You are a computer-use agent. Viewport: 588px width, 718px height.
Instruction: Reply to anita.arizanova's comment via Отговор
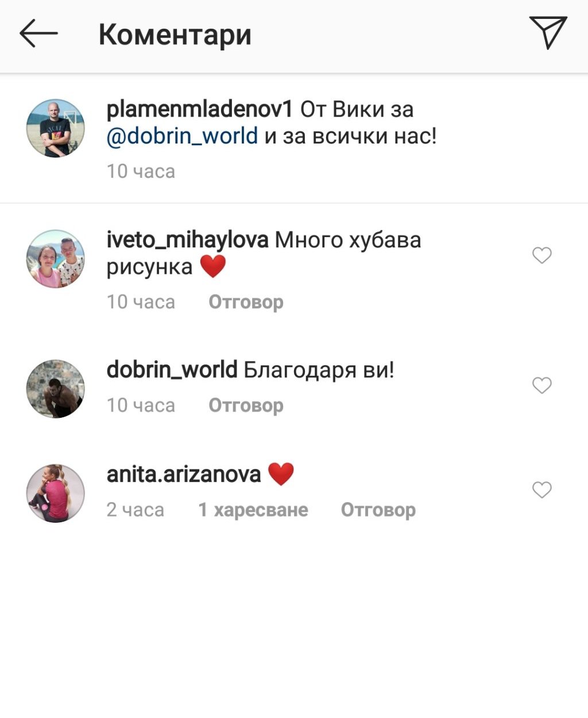378,510
